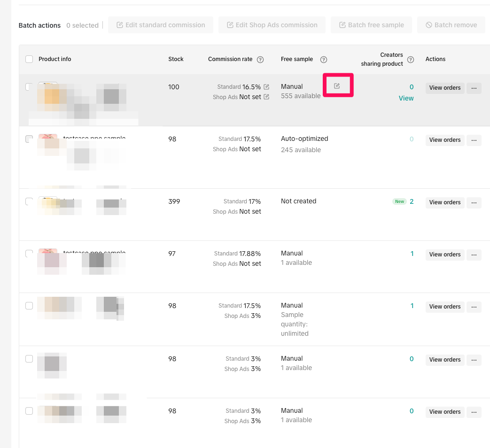Screen dimensions: 490x448
Task: Edit Standard 16.5% commission rate pencil icon
Action: (266, 87)
